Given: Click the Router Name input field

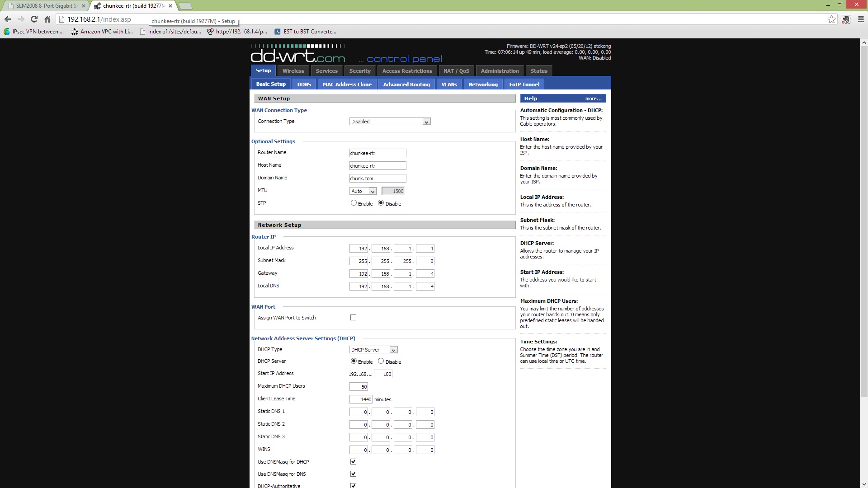Looking at the screenshot, I should [377, 153].
